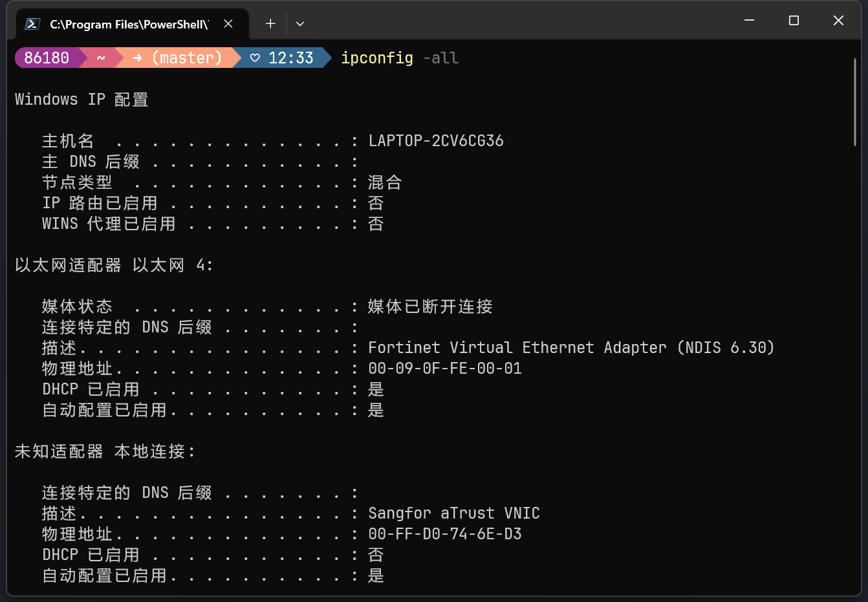Click the vertical scrollbar thumb
The image size is (868, 602).
[855, 102]
